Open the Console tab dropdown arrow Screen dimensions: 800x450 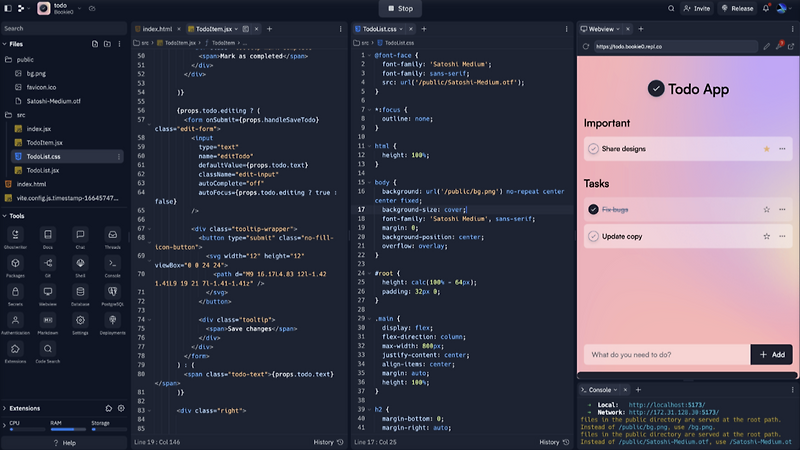(x=615, y=390)
